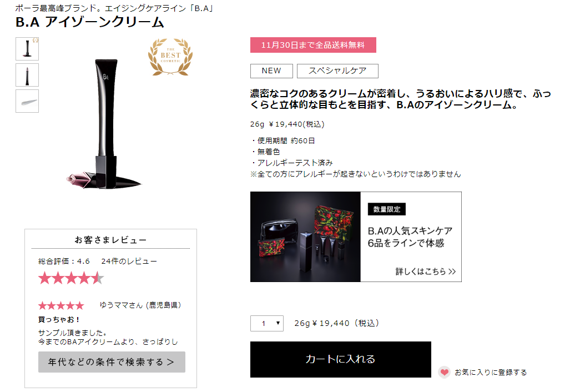The width and height of the screenshot is (570, 392).
Task: Click 24件のレビュー review count
Action: click(129, 261)
